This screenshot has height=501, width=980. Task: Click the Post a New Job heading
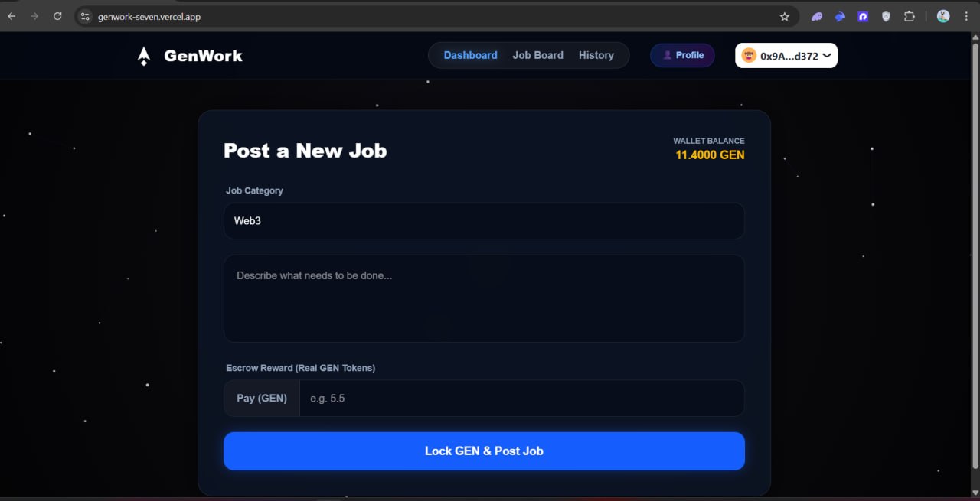coord(305,151)
